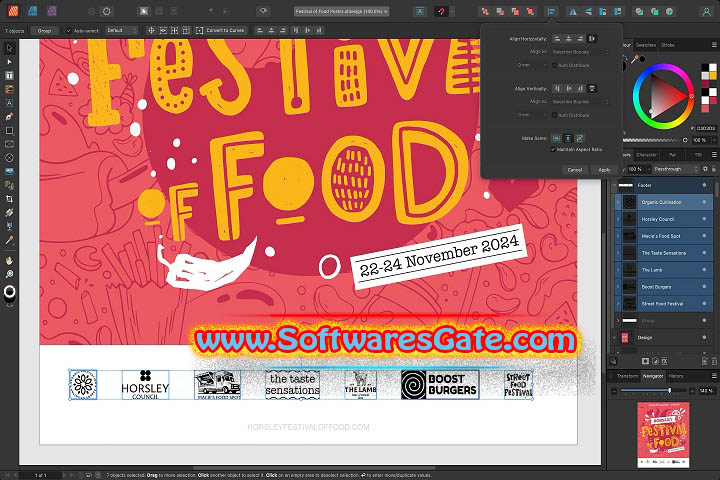The width and height of the screenshot is (720, 480).
Task: Switch to the Transform tab
Action: pos(627,376)
